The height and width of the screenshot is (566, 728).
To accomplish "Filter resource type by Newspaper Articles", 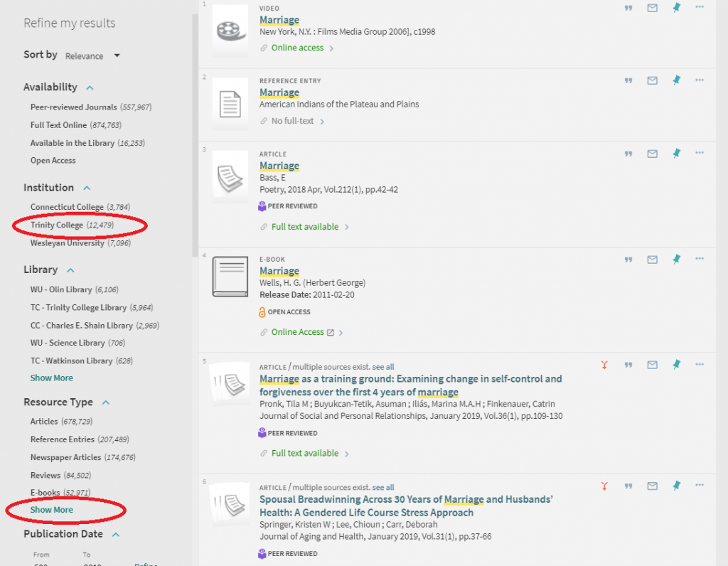I will tap(83, 458).
